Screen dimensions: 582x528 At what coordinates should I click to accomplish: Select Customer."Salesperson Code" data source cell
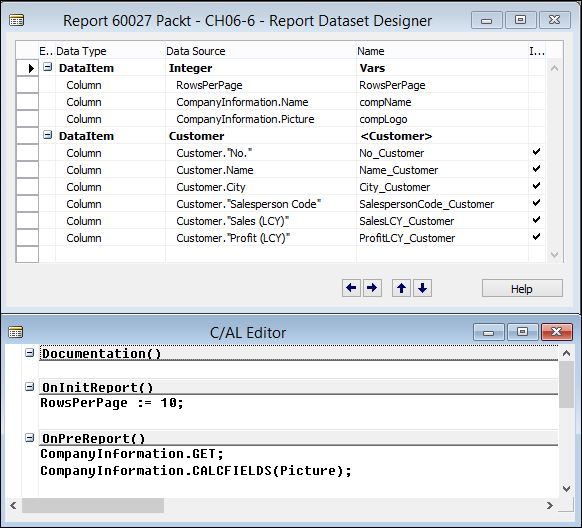261,204
